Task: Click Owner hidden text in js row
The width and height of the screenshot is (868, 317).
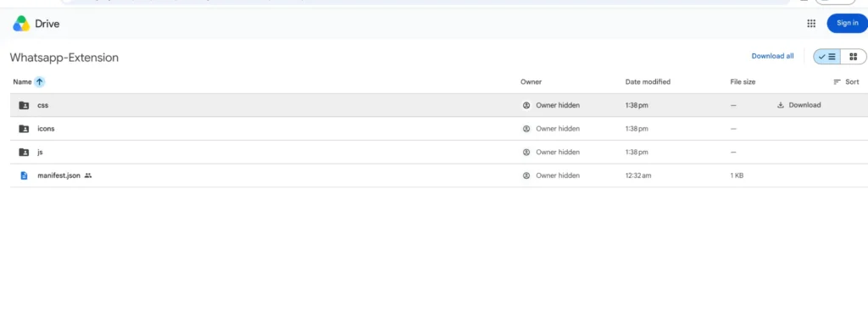Action: point(558,152)
